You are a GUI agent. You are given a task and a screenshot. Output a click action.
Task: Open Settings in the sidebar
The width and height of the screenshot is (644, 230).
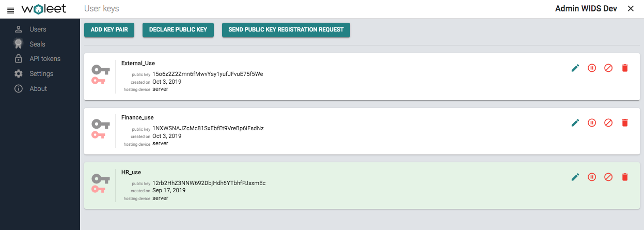[41, 74]
